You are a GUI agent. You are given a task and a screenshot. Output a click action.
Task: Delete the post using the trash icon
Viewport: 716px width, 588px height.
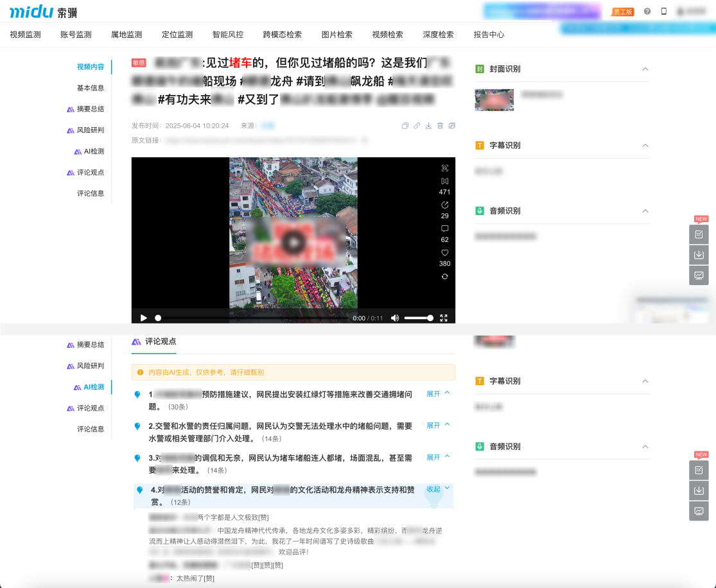tap(440, 126)
